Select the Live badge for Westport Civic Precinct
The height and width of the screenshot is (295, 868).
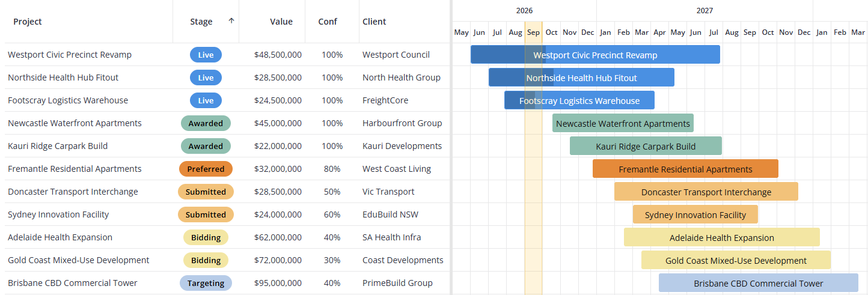pos(206,55)
